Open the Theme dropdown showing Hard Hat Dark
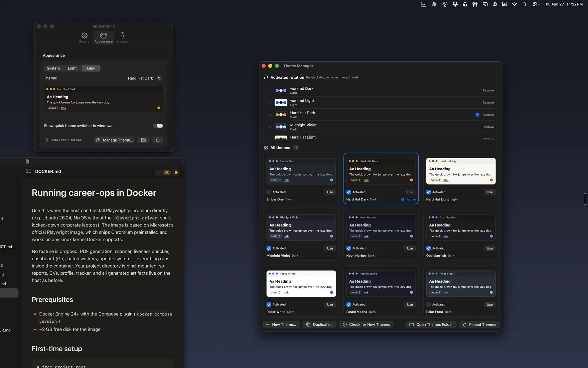 [x=145, y=78]
